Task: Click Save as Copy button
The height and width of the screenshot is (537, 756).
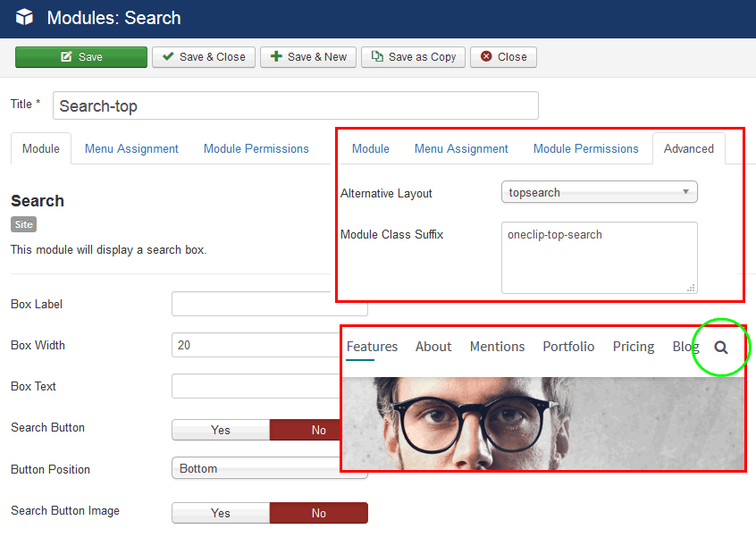Action: click(413, 57)
